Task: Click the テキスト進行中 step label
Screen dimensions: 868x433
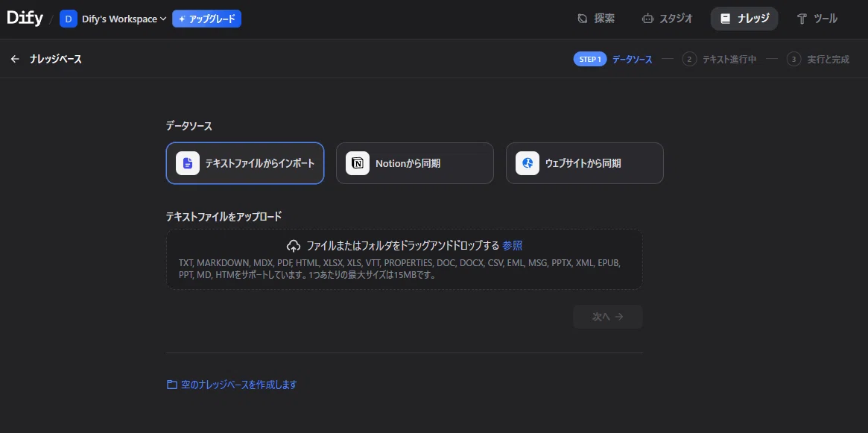Action: [x=729, y=59]
